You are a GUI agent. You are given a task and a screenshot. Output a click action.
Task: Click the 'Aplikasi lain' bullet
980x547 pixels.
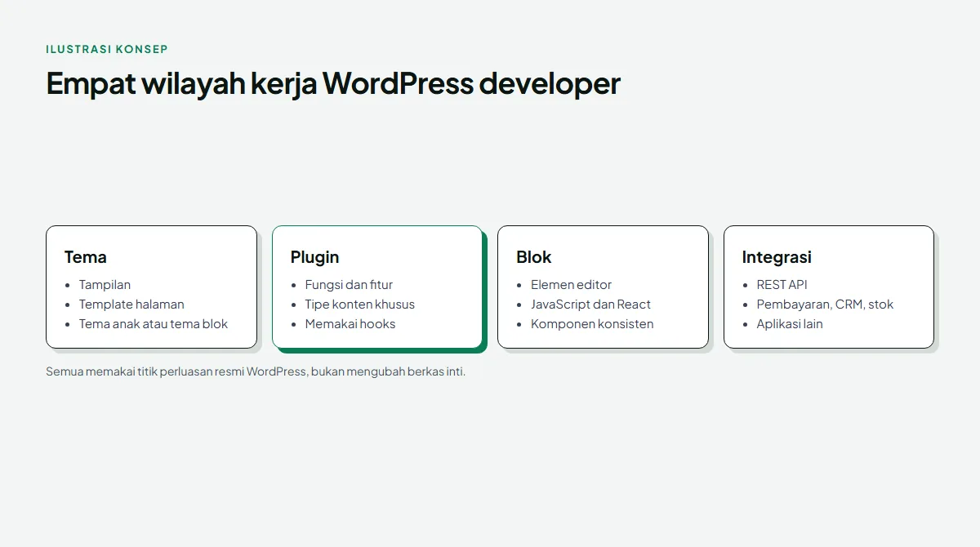pyautogui.click(x=790, y=324)
